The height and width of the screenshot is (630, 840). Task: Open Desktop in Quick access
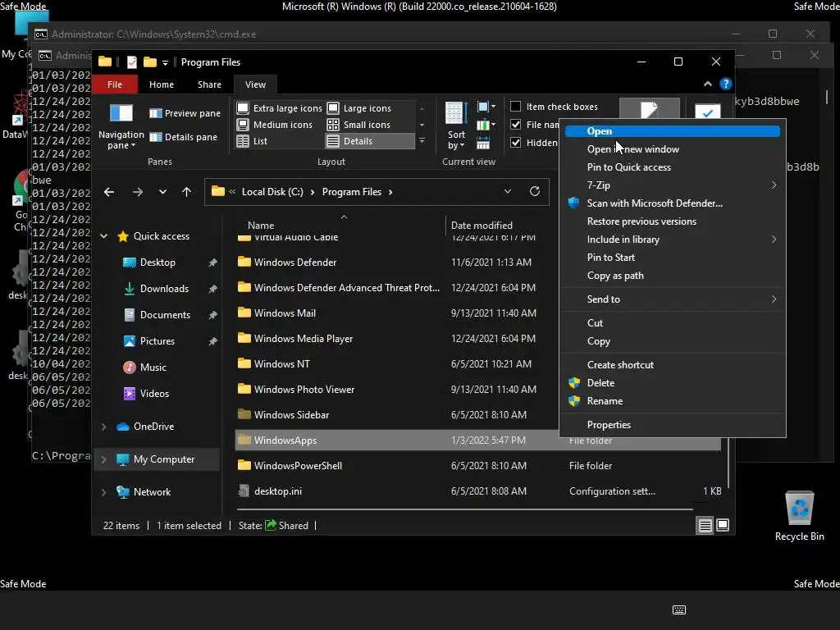157,262
